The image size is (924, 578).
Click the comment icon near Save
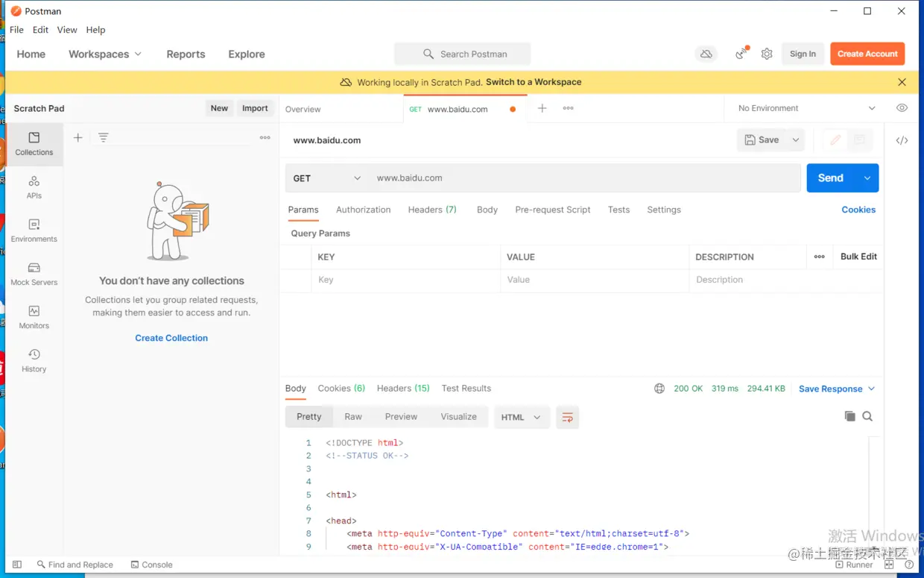(859, 140)
